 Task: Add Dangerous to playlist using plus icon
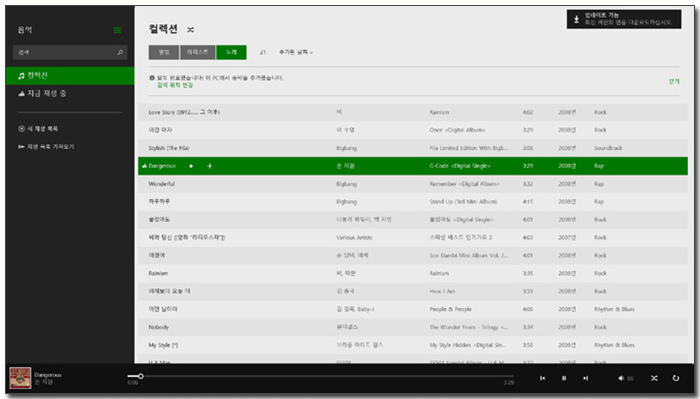click(x=209, y=166)
